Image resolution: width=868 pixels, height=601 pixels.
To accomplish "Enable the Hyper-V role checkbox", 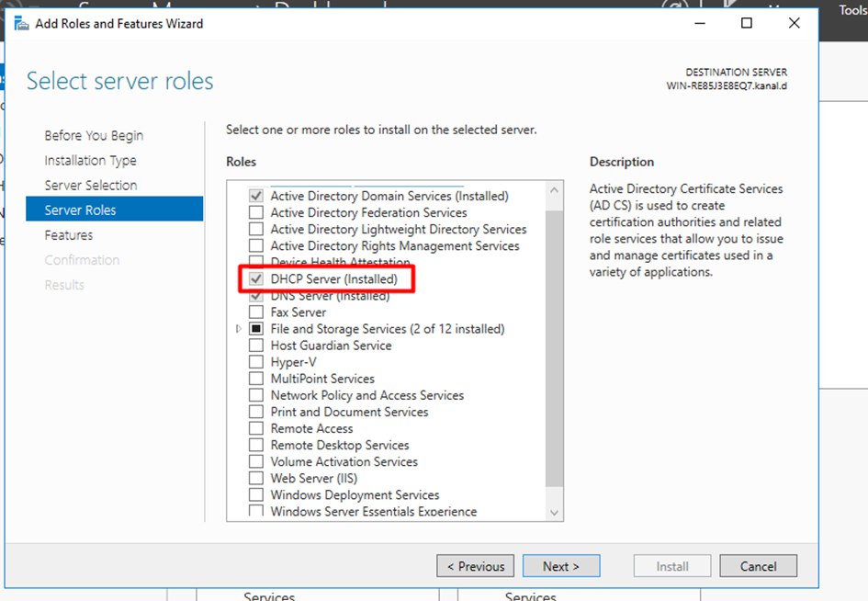I will pyautogui.click(x=256, y=362).
